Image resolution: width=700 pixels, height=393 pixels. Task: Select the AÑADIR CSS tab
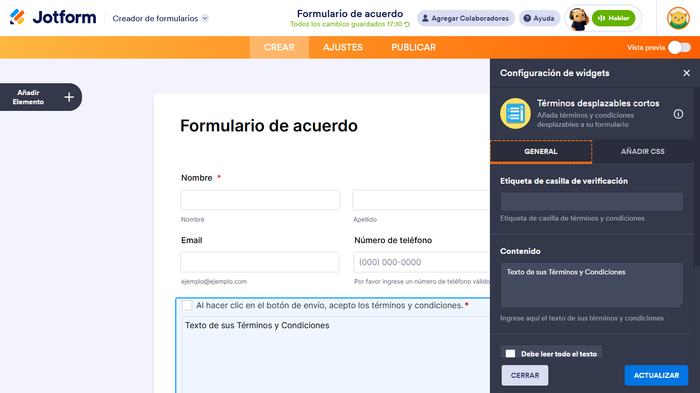tap(642, 151)
